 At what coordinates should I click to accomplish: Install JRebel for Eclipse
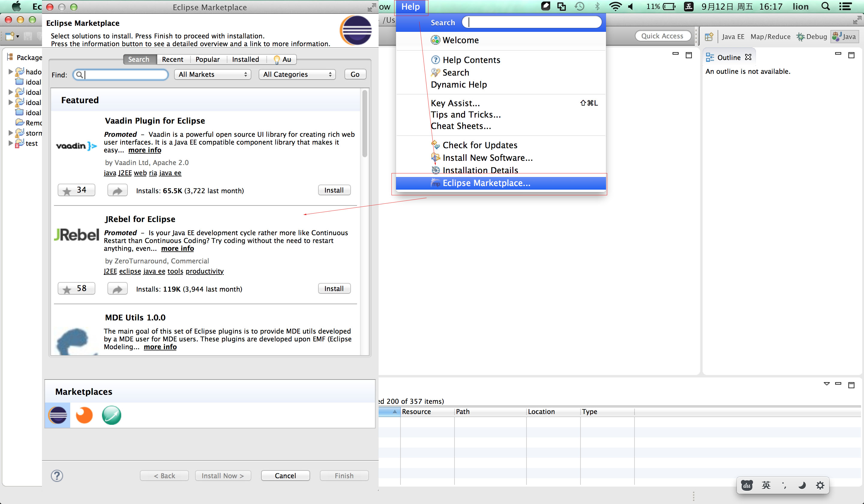[x=334, y=289]
